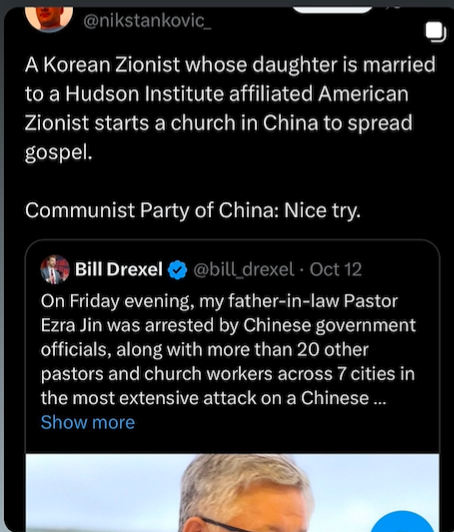Click the 'Communist Party of China: Nice try.' line
The width and height of the screenshot is (454, 532).
(193, 211)
